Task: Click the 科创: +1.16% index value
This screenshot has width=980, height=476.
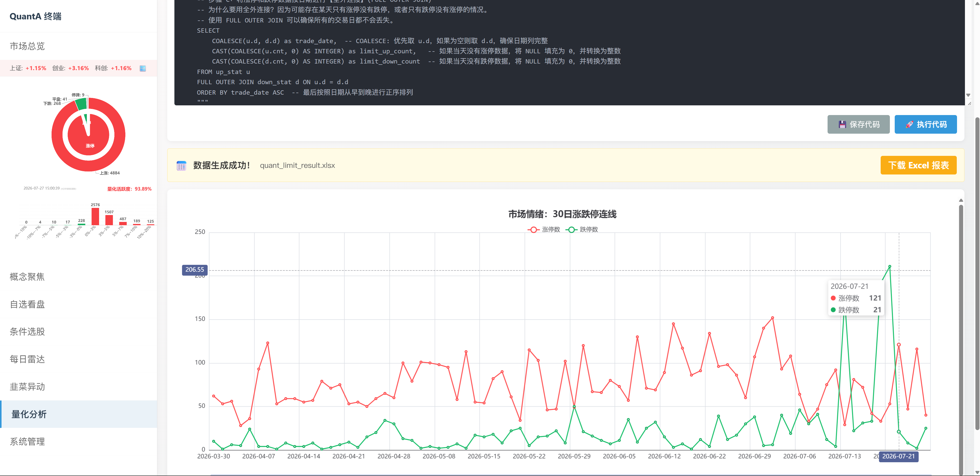Action: 113,68
